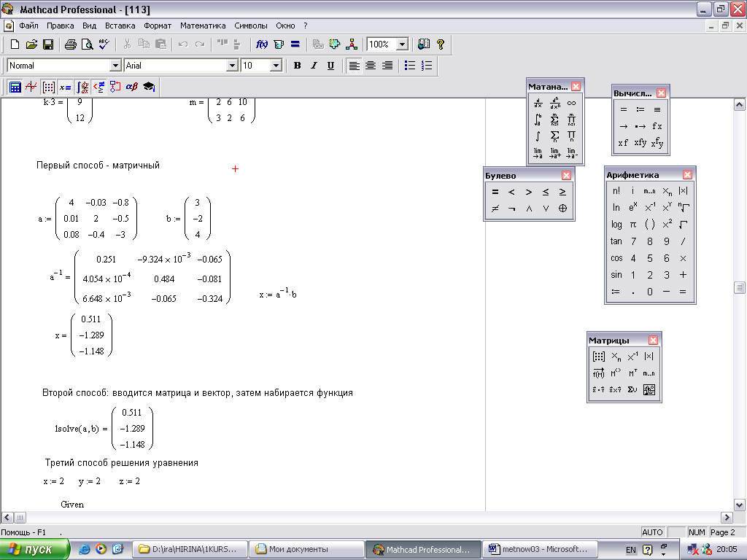
Task: Insert indefinite integral from Матанализ palette
Action: [x=538, y=136]
